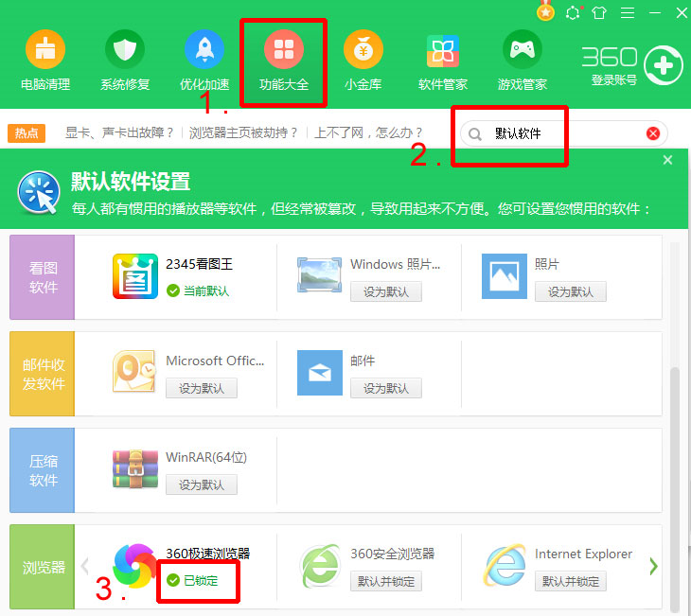Open the skin (shirt) icon in title bar

[599, 13]
